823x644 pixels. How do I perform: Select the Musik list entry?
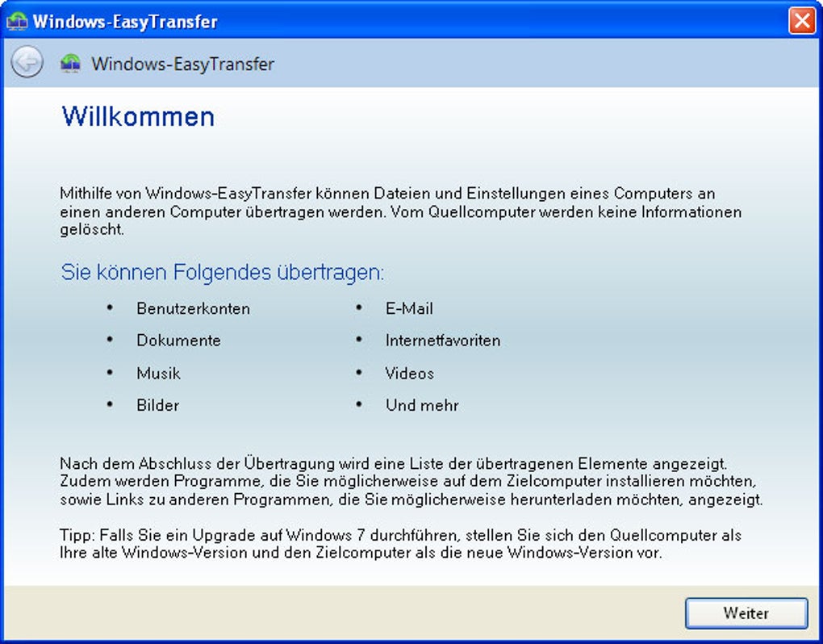tap(158, 373)
